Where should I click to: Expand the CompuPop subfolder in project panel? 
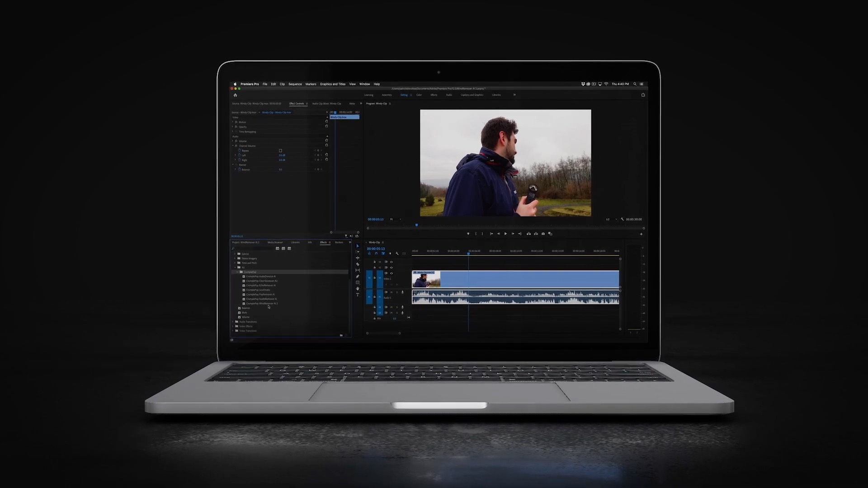tap(237, 272)
